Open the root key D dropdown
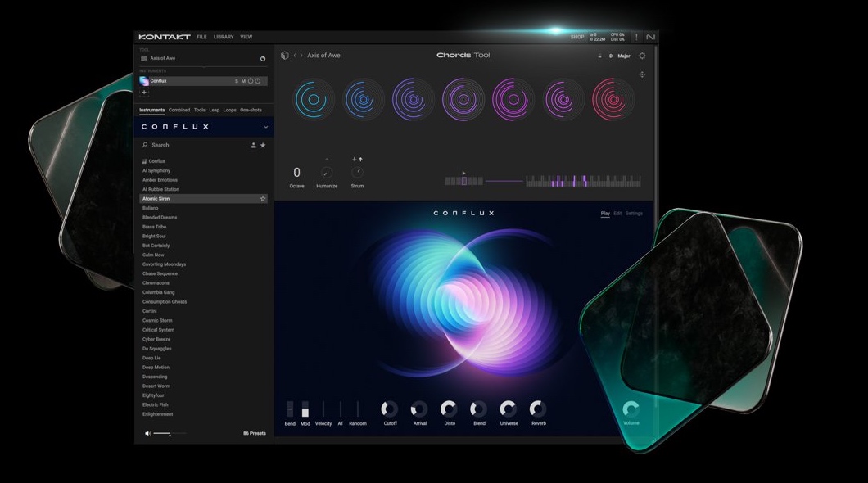Image resolution: width=868 pixels, height=483 pixels. (x=611, y=56)
